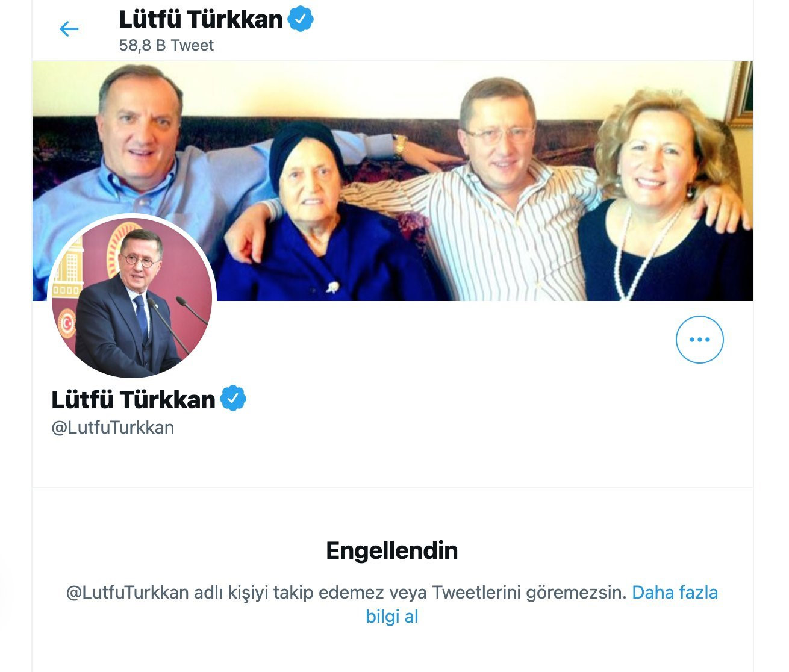Click the @LutfuTurkkan handle under profile name
This screenshot has height=672, width=789.
tap(113, 428)
